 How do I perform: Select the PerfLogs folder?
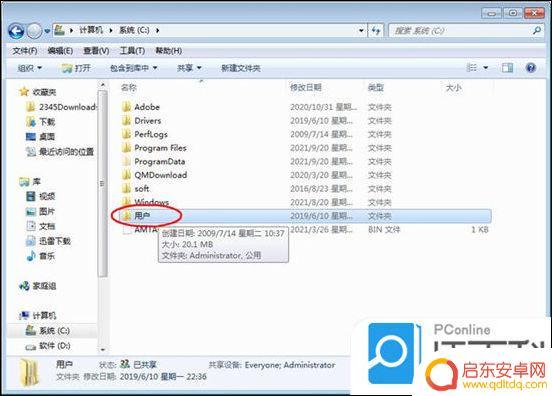(151, 134)
